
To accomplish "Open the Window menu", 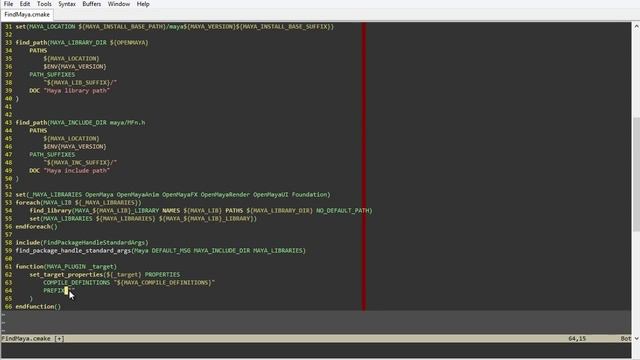I will pos(119,4).
